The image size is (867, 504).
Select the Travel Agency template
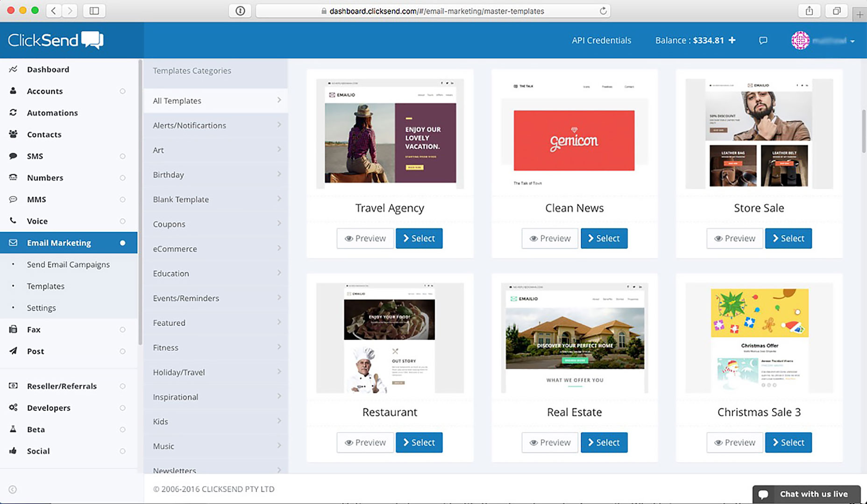(x=419, y=238)
